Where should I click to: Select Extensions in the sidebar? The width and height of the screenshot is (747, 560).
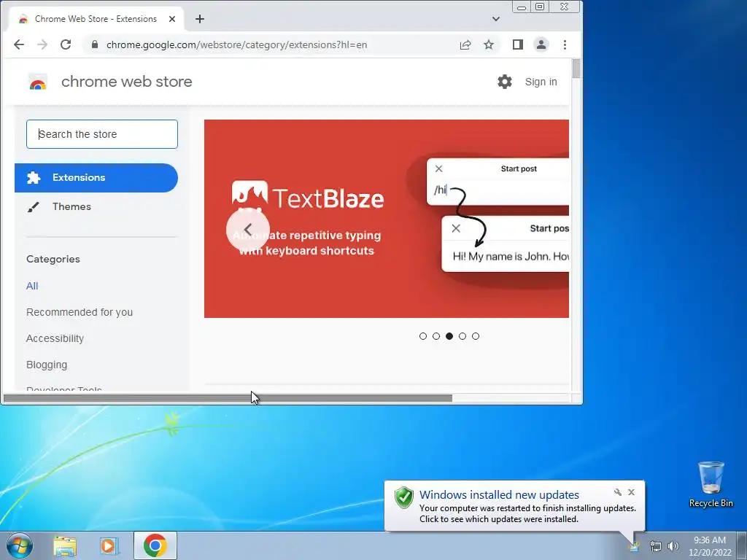click(x=96, y=178)
